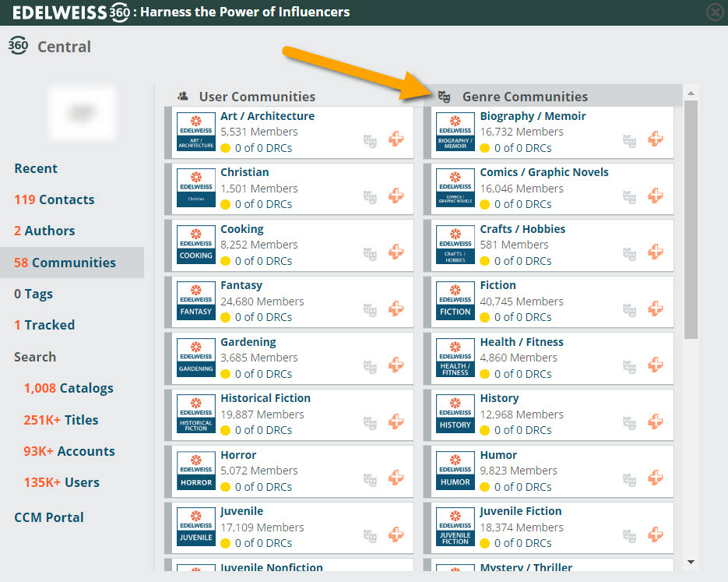This screenshot has height=582, width=728.
Task: Click the plus icon on the History card
Action: (656, 422)
